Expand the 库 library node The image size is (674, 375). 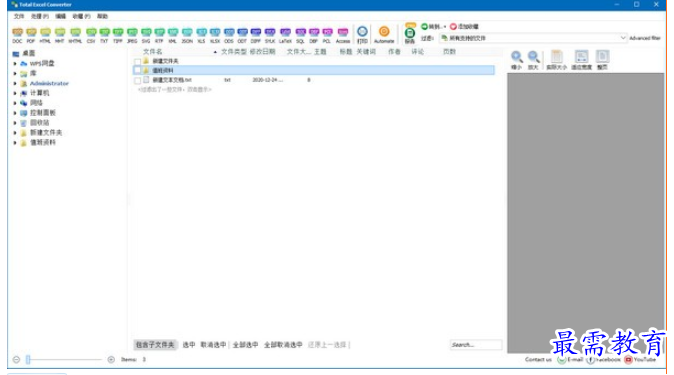15,74
